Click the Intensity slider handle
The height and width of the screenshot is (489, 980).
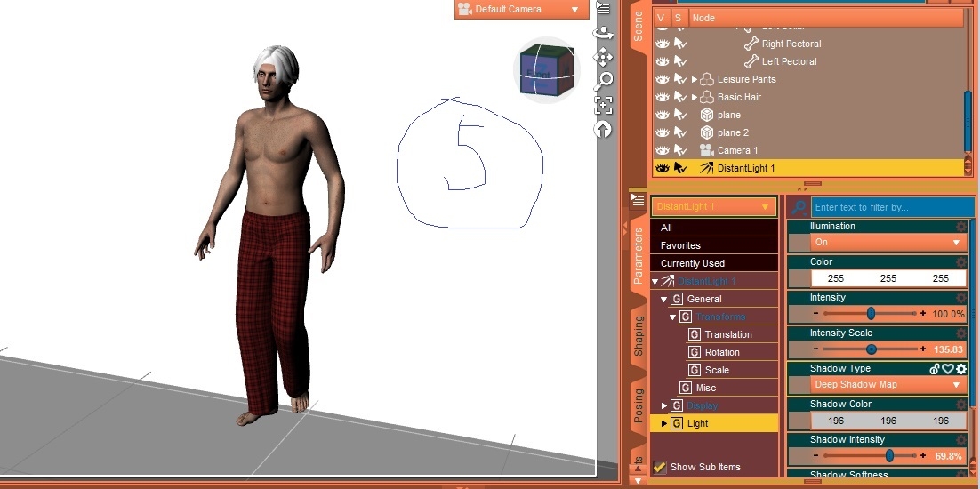(871, 314)
